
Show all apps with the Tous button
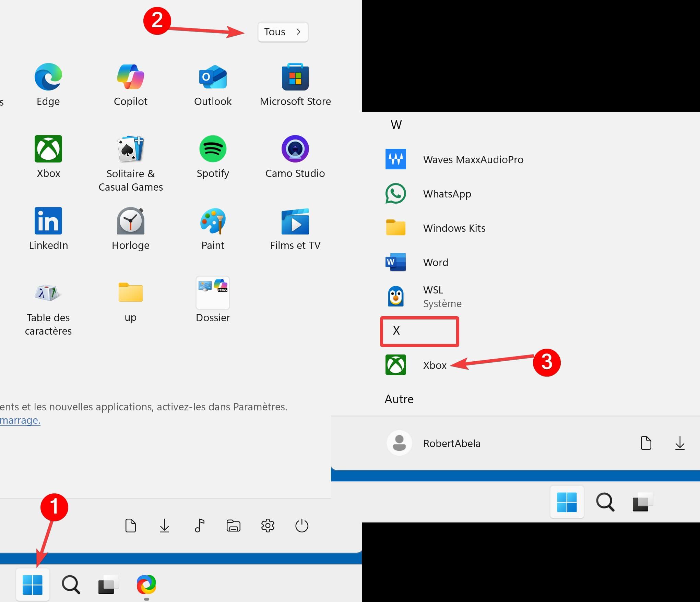283,32
